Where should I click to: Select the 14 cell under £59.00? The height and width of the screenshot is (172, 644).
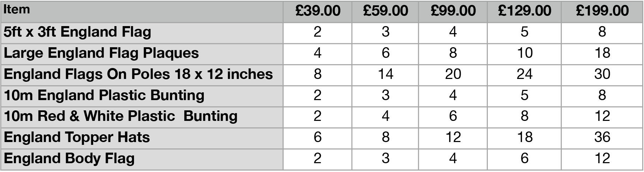pos(385,75)
